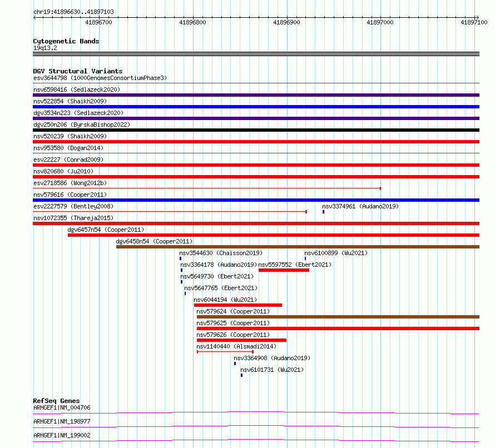
Task: Select the nsv1072355 (Thareja2015) label
Action: click(x=73, y=218)
